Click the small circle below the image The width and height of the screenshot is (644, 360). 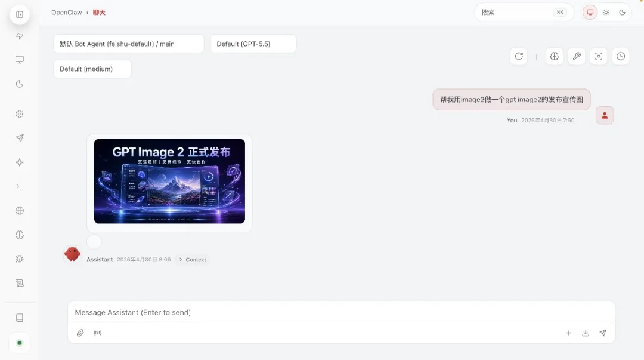pyautogui.click(x=94, y=242)
